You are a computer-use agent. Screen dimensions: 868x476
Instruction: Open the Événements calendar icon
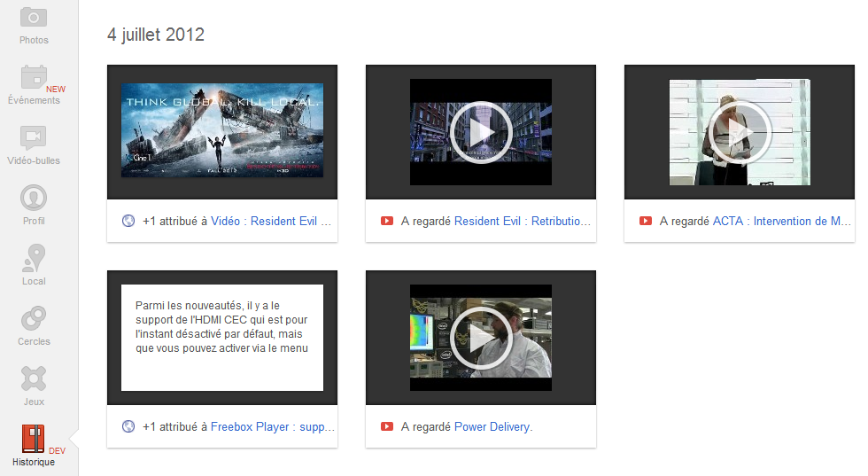tap(34, 76)
